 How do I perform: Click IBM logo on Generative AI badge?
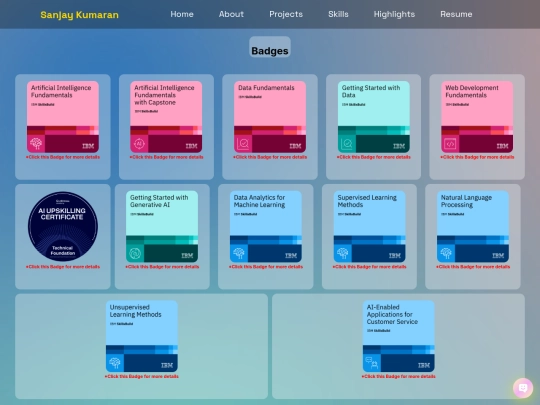pyautogui.click(x=187, y=256)
